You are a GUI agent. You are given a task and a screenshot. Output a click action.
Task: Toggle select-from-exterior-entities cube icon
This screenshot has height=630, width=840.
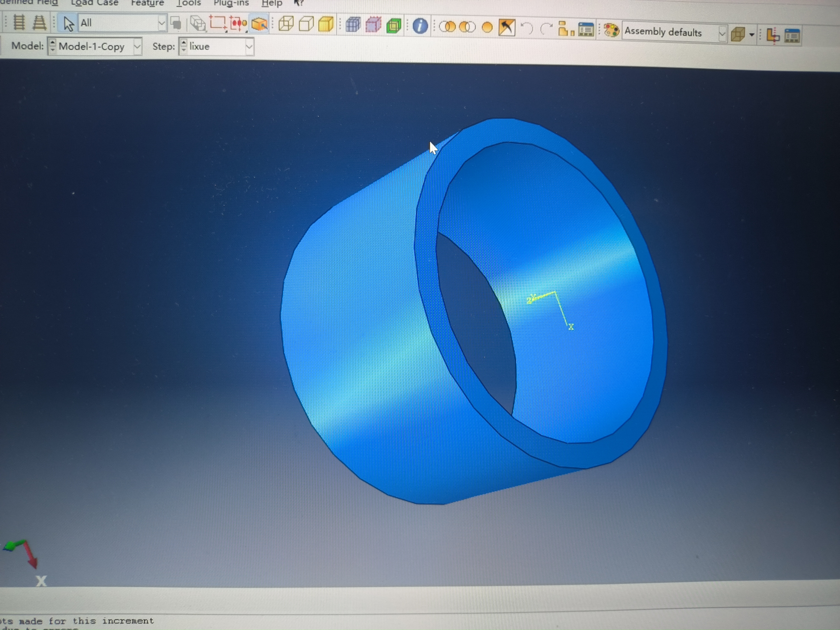tap(259, 24)
